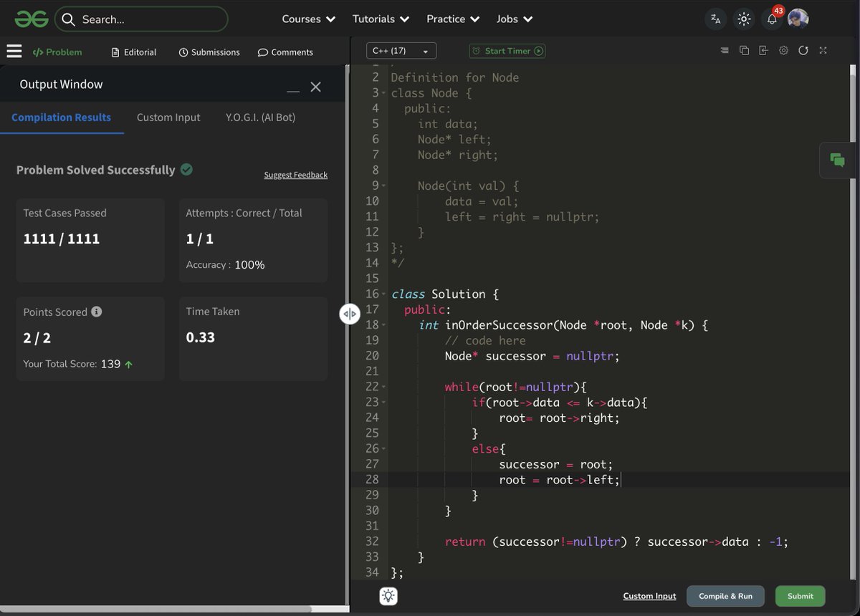
Task: Click the Time Taken 0.33 value
Action: [x=201, y=337]
